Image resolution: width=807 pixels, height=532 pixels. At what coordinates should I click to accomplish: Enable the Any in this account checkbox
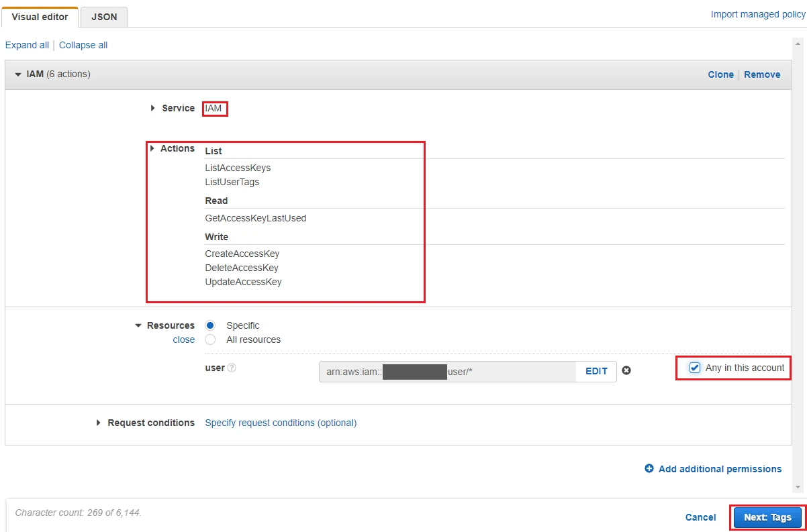695,368
